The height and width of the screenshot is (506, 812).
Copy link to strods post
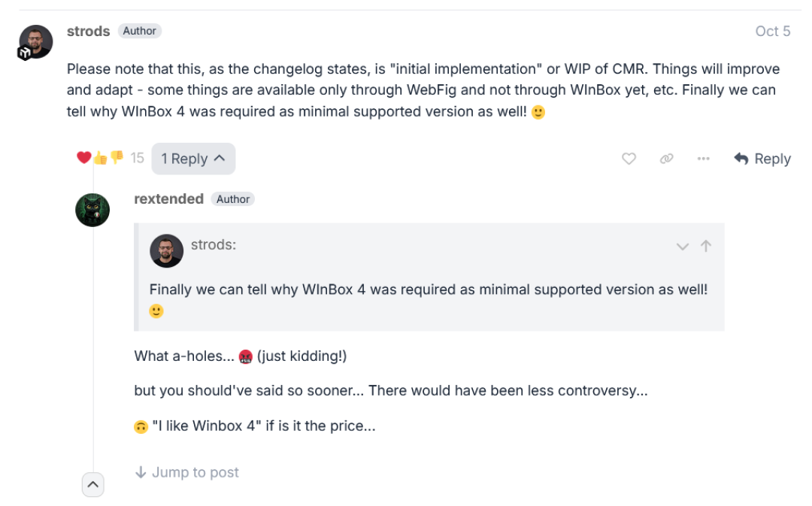click(666, 159)
